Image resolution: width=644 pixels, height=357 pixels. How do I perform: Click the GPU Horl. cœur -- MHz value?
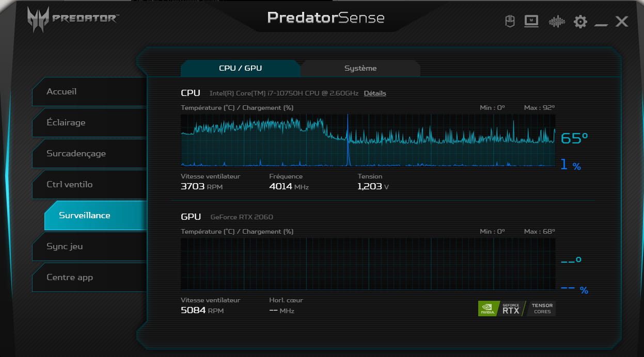[281, 310]
